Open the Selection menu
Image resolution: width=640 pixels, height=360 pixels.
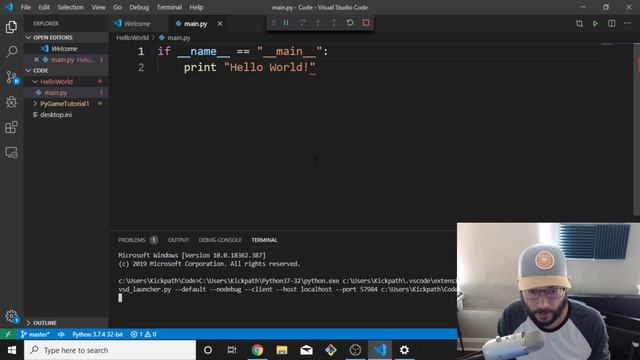pyautogui.click(x=70, y=7)
